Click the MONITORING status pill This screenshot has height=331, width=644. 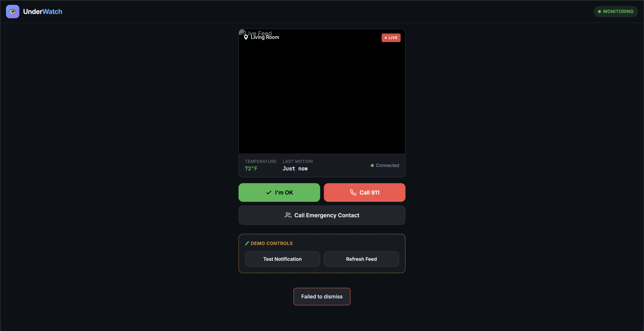[x=615, y=12]
